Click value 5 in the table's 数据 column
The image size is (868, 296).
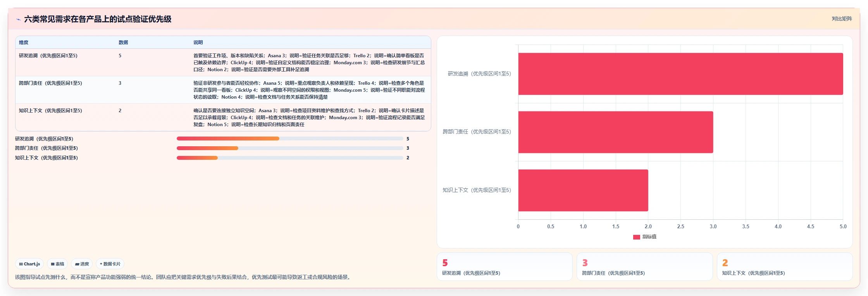pos(120,56)
